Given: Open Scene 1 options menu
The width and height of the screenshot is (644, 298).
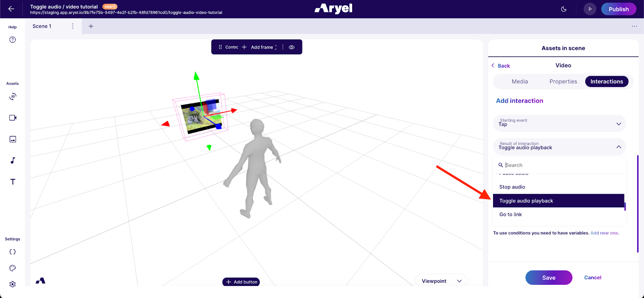Looking at the screenshot, I should click(x=72, y=26).
